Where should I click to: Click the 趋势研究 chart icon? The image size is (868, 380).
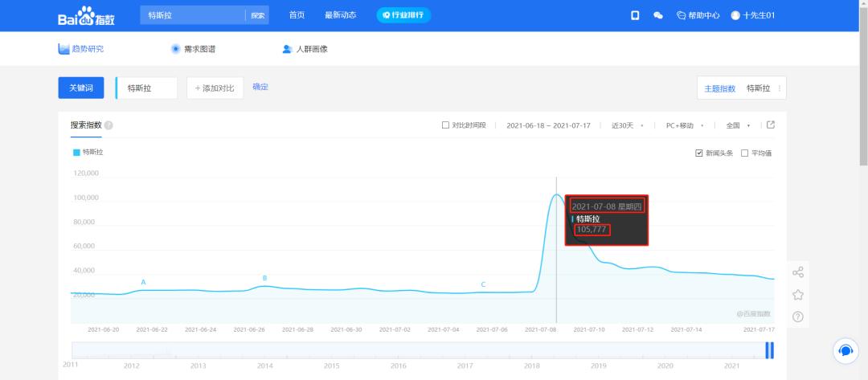point(63,49)
